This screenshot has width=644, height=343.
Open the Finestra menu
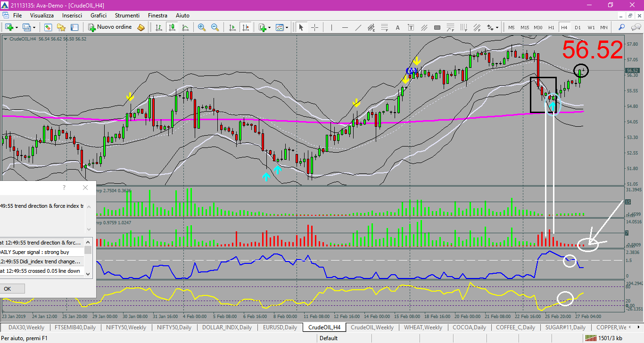tap(157, 16)
